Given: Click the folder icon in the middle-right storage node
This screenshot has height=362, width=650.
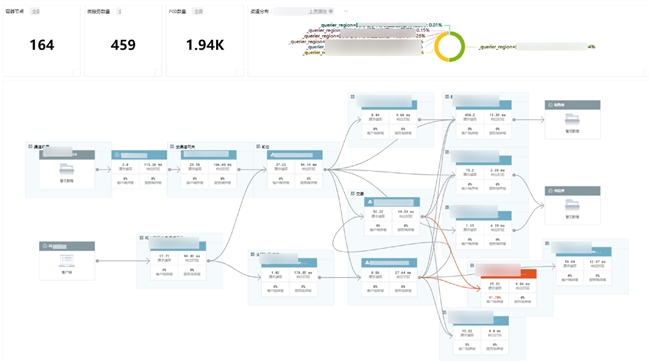Looking at the screenshot, I should [x=572, y=205].
